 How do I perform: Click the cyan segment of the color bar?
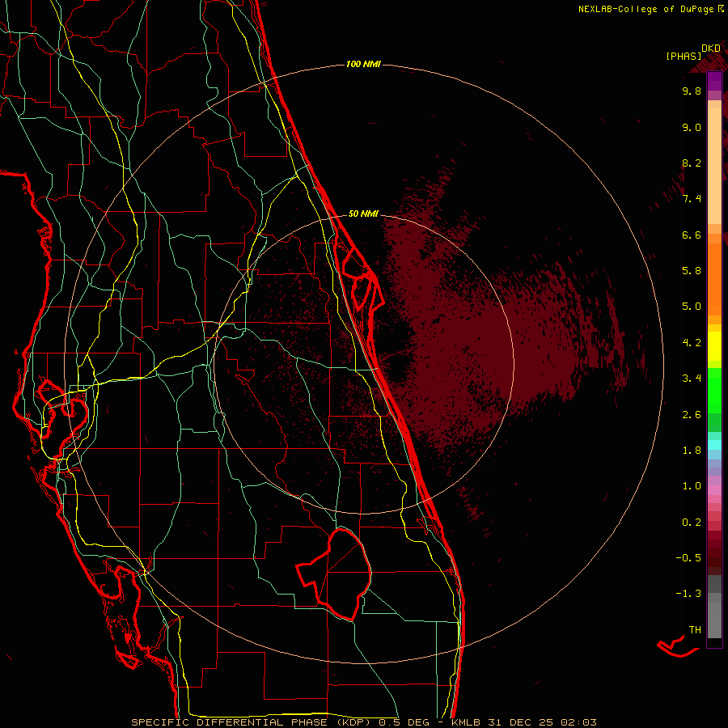point(714,445)
